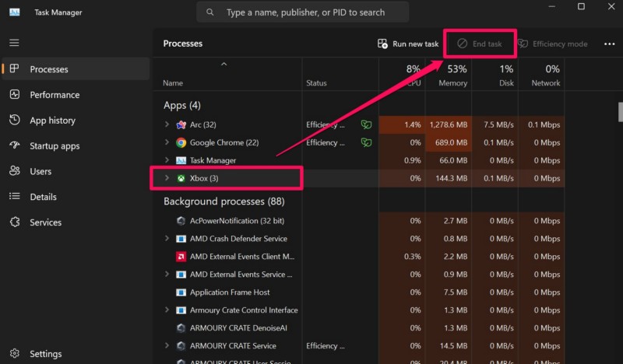Click the AcPowerNotification process icon
This screenshot has height=364, width=623.
click(181, 221)
